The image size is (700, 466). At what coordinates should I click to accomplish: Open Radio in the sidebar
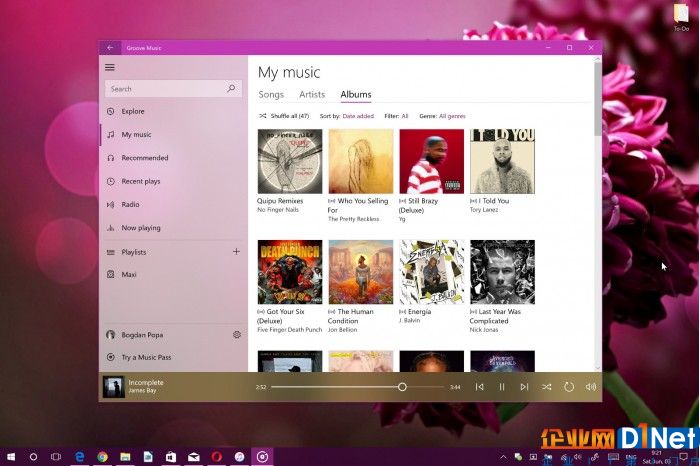pos(173,204)
